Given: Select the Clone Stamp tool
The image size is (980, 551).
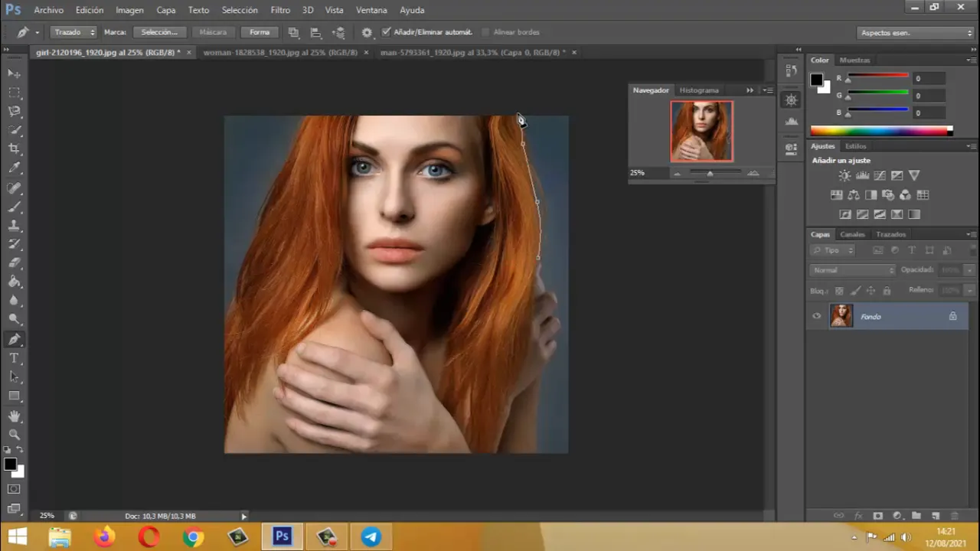Looking at the screenshot, I should 14,226.
